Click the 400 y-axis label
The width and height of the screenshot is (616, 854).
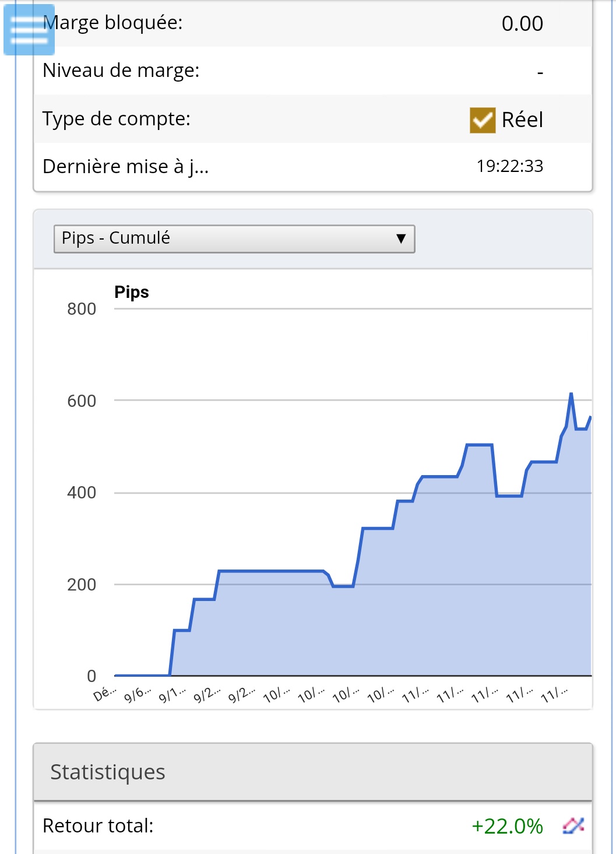click(82, 493)
